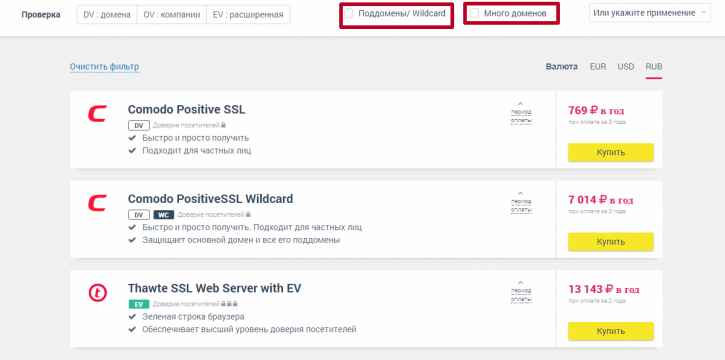Click при оплате за 2 года note
The image size is (725, 360).
[x=597, y=301]
